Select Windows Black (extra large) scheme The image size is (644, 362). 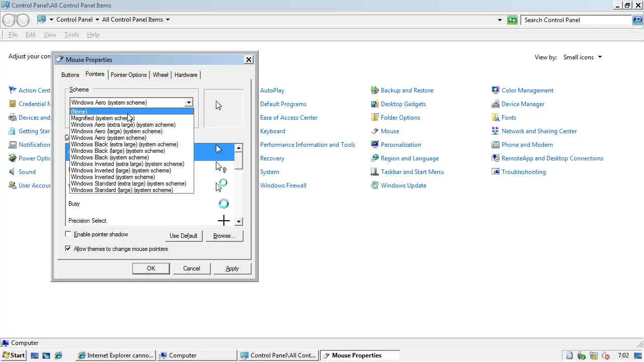(x=131, y=144)
